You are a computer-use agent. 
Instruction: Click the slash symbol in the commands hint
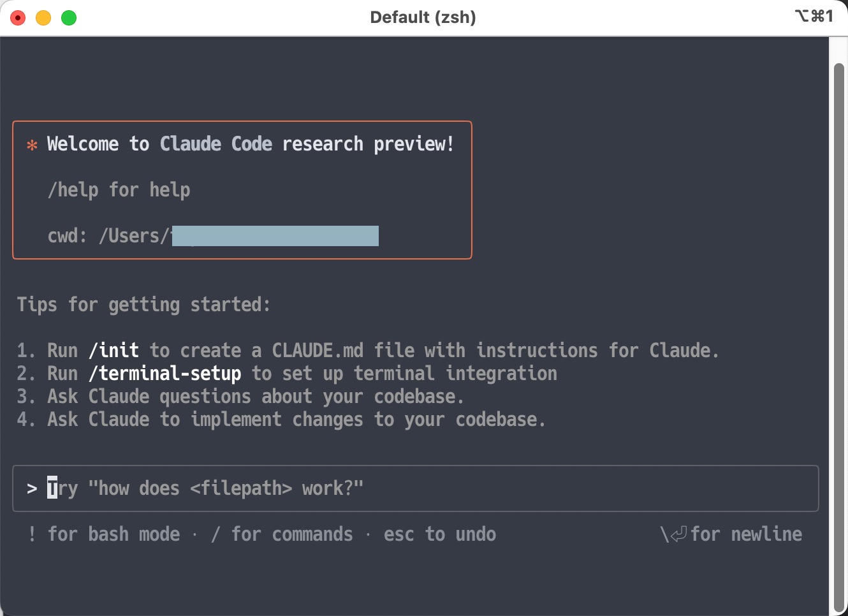pyautogui.click(x=214, y=534)
